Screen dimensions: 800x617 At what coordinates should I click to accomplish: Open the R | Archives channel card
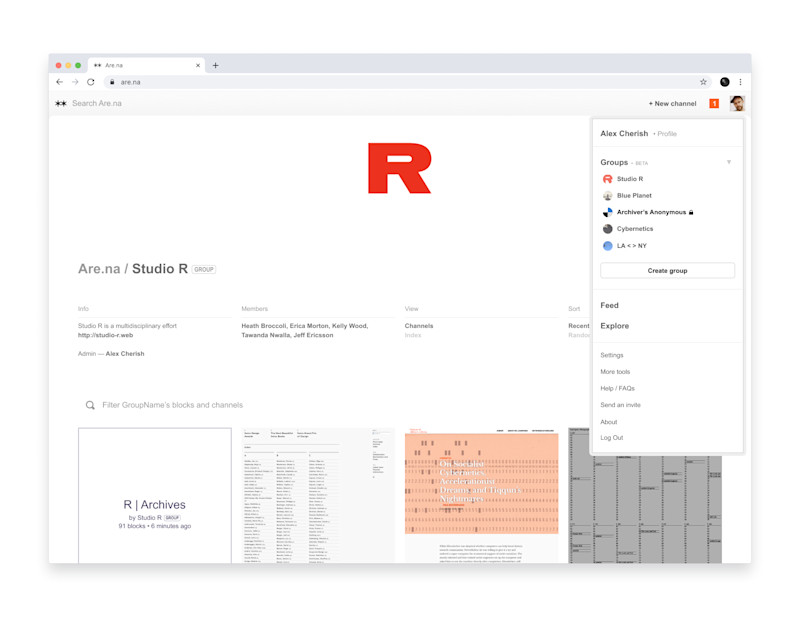(x=155, y=495)
